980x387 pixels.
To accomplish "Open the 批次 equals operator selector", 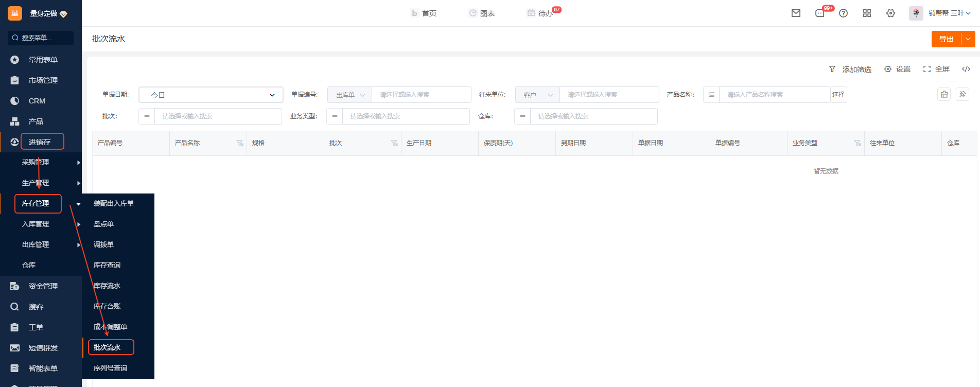I will tap(147, 116).
